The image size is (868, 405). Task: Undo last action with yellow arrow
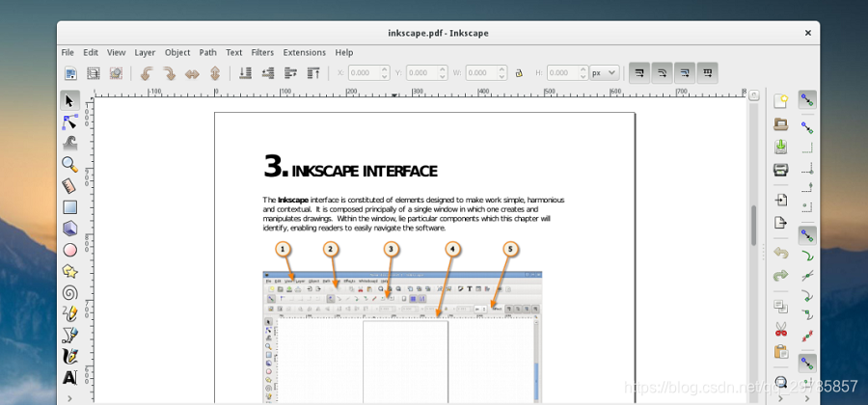780,253
